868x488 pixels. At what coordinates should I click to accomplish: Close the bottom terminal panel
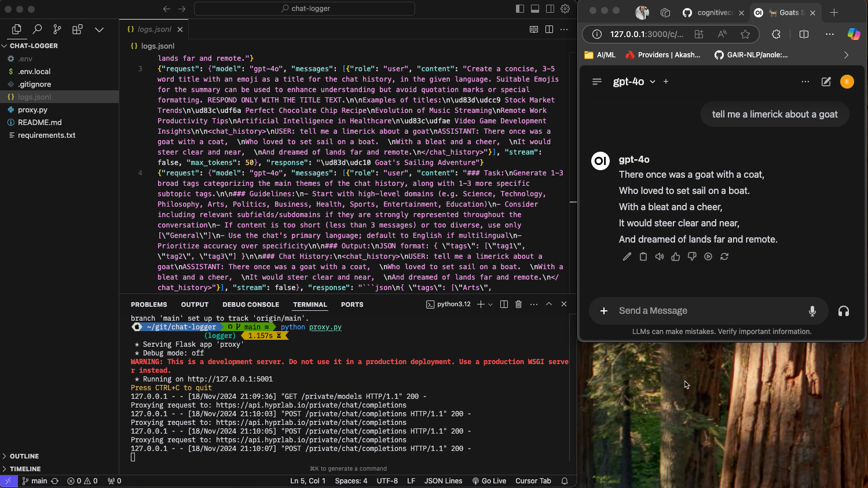564,304
